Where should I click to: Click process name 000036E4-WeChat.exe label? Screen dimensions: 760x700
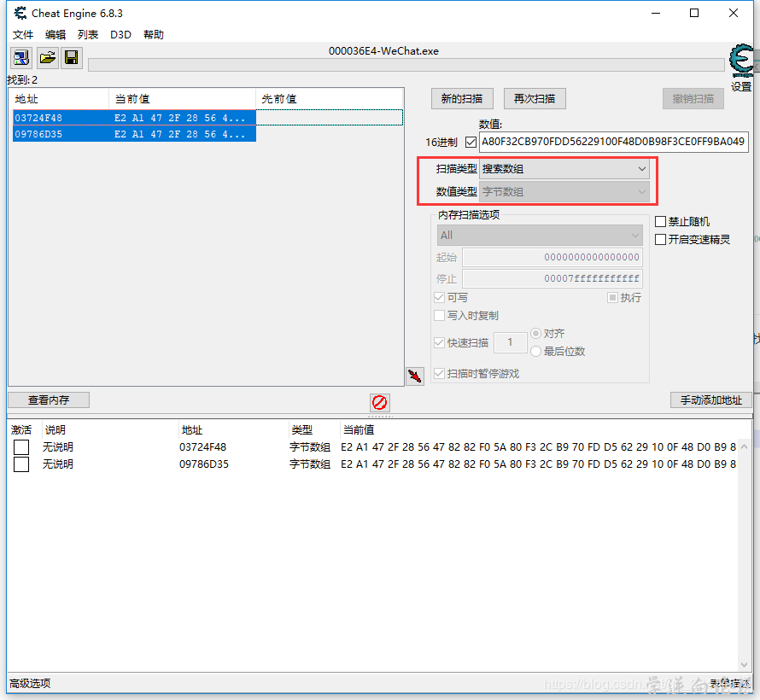click(x=383, y=51)
